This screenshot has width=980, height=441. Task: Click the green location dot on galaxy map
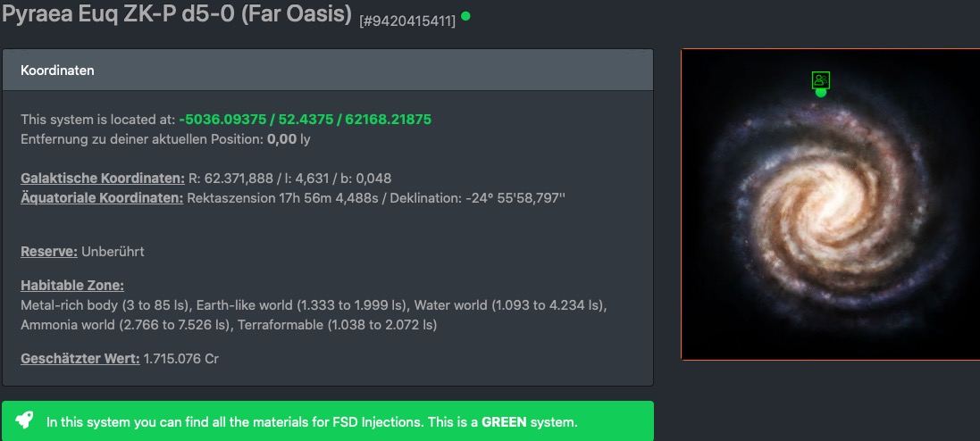coord(821,92)
